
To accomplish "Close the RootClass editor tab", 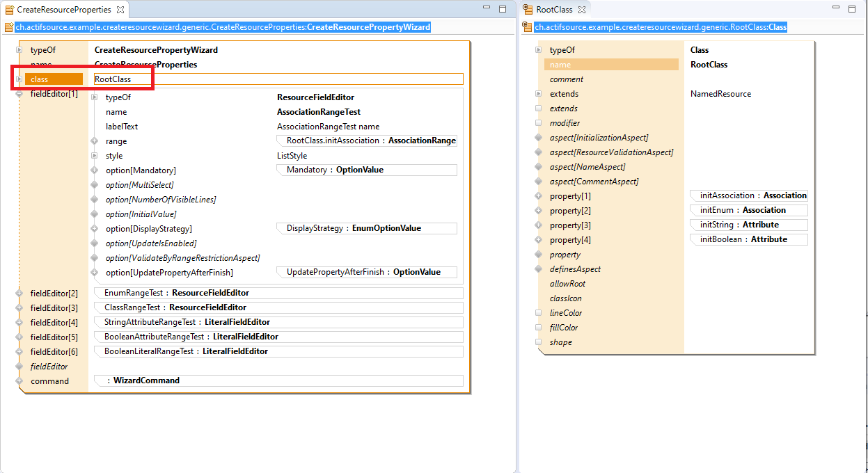I will click(x=582, y=10).
